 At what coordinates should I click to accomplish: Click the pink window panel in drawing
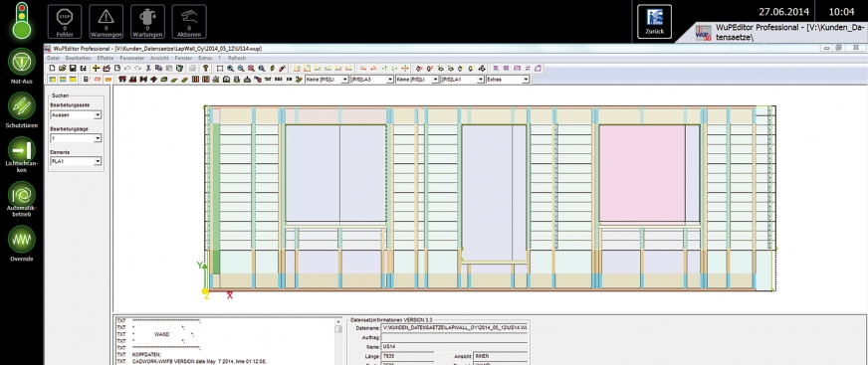point(642,173)
